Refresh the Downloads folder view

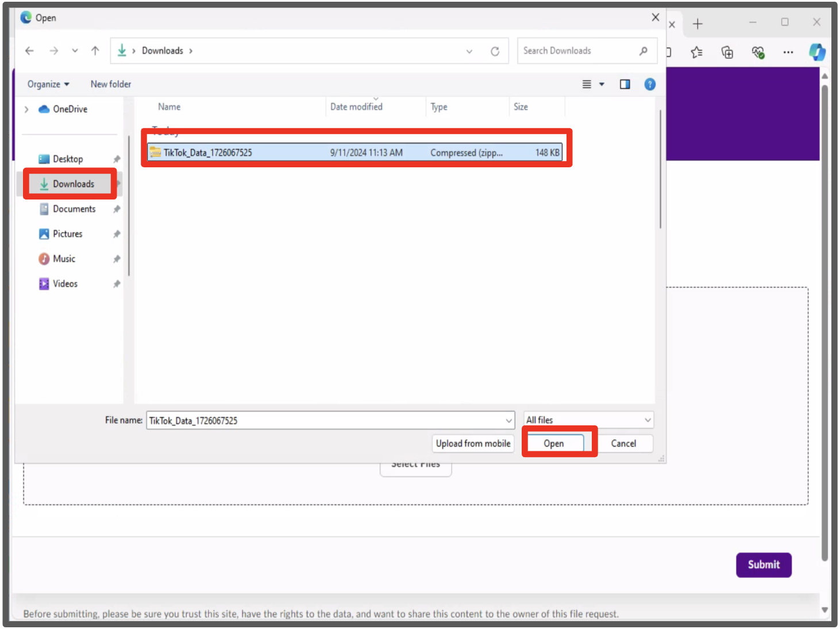click(495, 51)
